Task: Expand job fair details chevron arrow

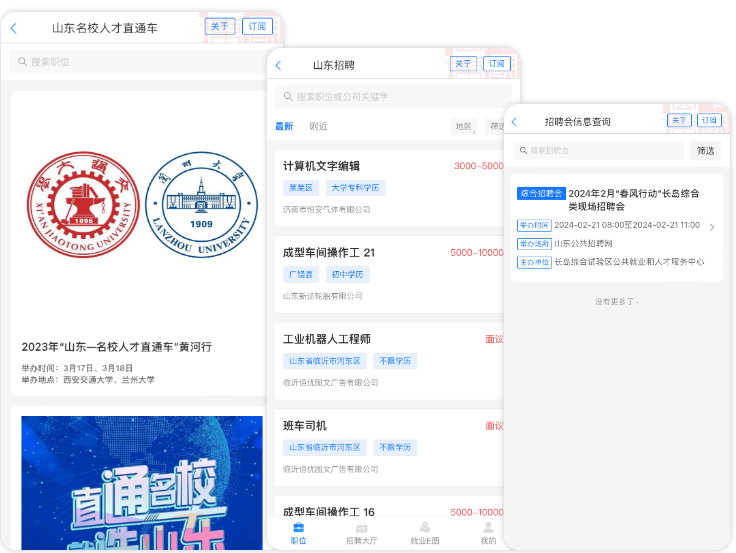Action: [x=712, y=227]
